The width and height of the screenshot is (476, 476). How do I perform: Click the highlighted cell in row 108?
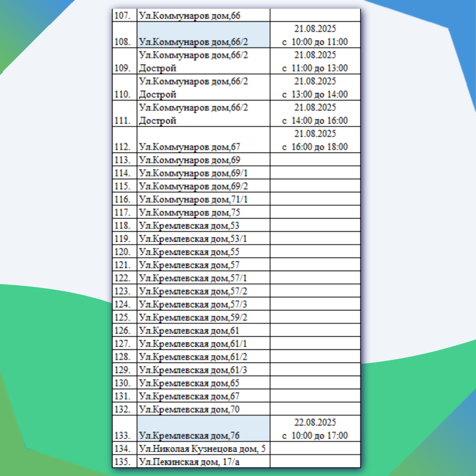click(x=204, y=35)
